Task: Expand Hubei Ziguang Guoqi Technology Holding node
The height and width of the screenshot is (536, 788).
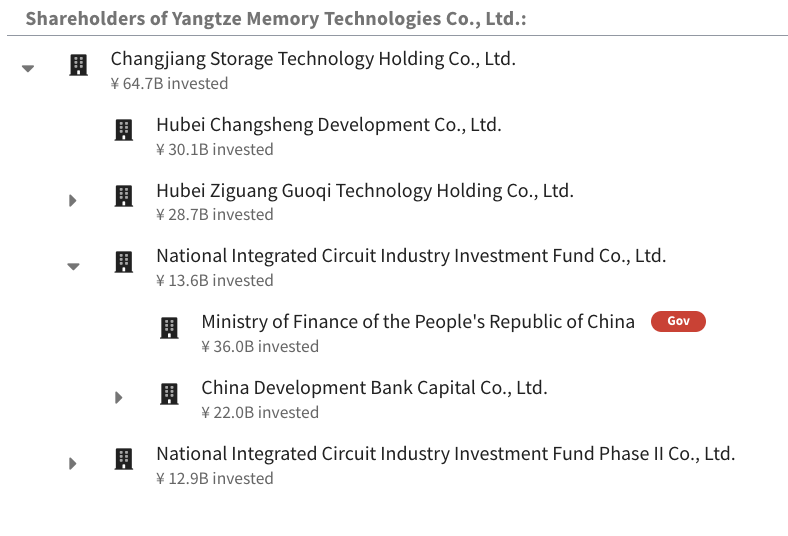Action: tap(73, 200)
